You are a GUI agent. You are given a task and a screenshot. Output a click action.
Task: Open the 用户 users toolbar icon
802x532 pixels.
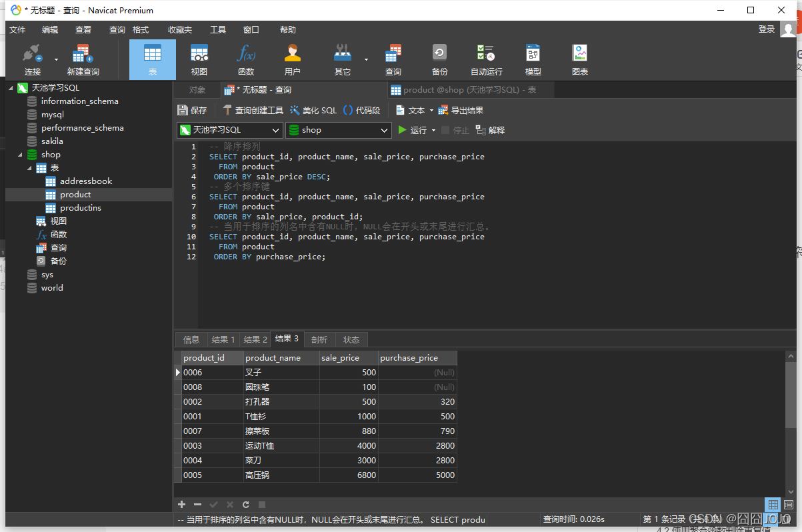tap(293, 59)
